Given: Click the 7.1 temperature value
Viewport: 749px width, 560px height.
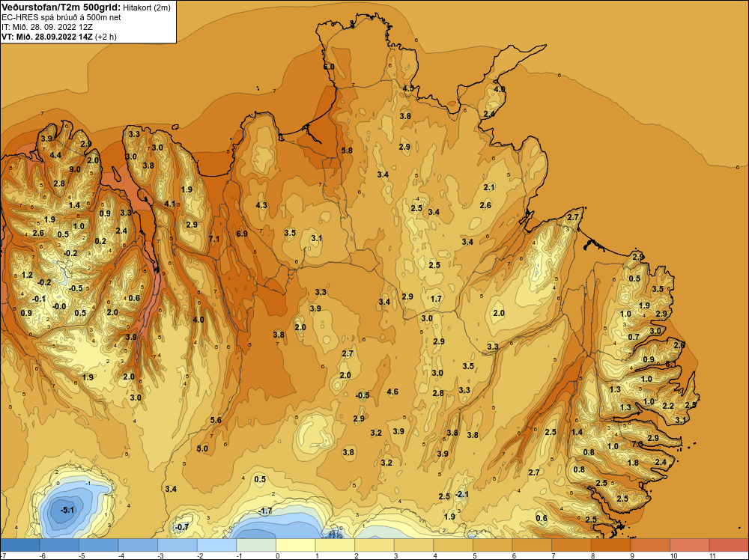Looking at the screenshot, I should point(214,239).
